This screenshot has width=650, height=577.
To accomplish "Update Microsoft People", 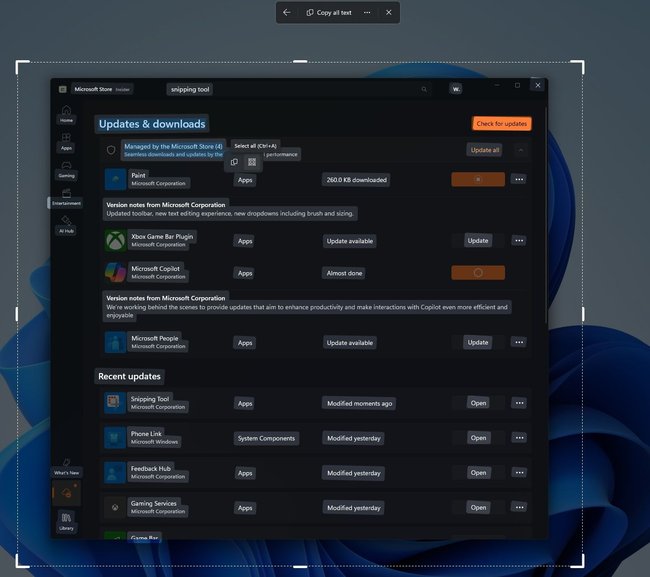I will (x=478, y=342).
